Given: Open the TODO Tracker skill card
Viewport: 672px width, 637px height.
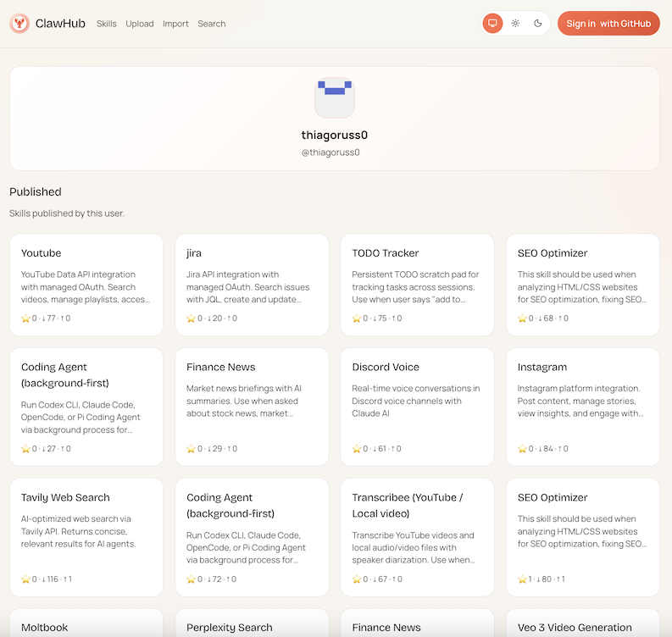Looking at the screenshot, I should click(417, 285).
